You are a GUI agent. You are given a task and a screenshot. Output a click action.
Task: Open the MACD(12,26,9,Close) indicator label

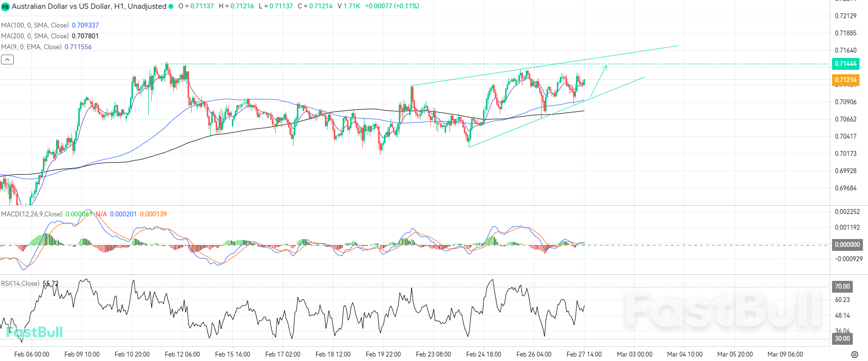point(32,214)
